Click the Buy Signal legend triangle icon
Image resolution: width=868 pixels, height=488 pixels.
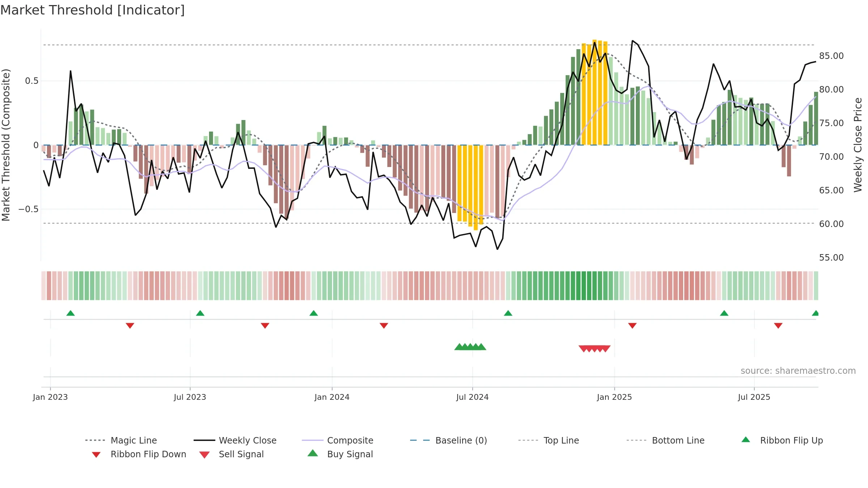click(x=313, y=453)
